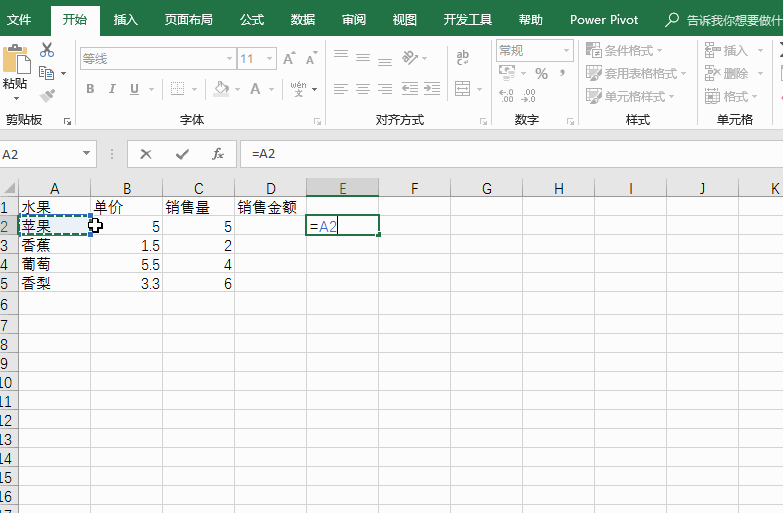This screenshot has width=783, height=513.
Task: Click the Wrap Text icon
Action: (x=462, y=57)
